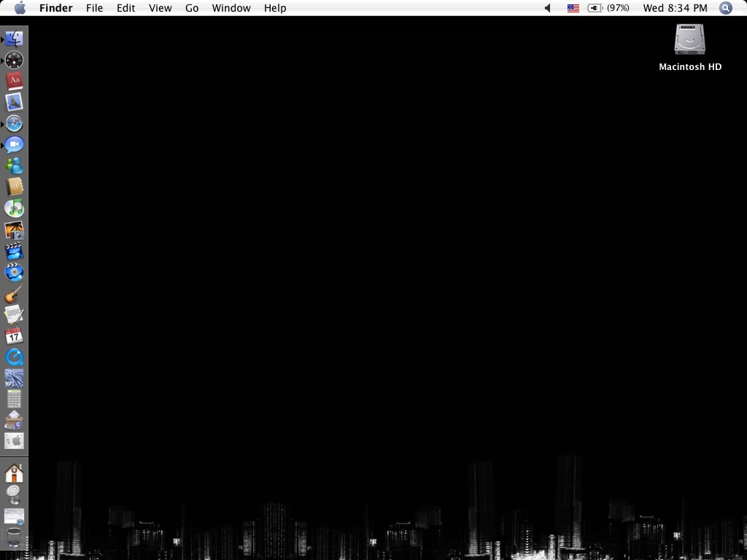Open the Mail stamp icon
747x560 pixels.
tap(15, 102)
